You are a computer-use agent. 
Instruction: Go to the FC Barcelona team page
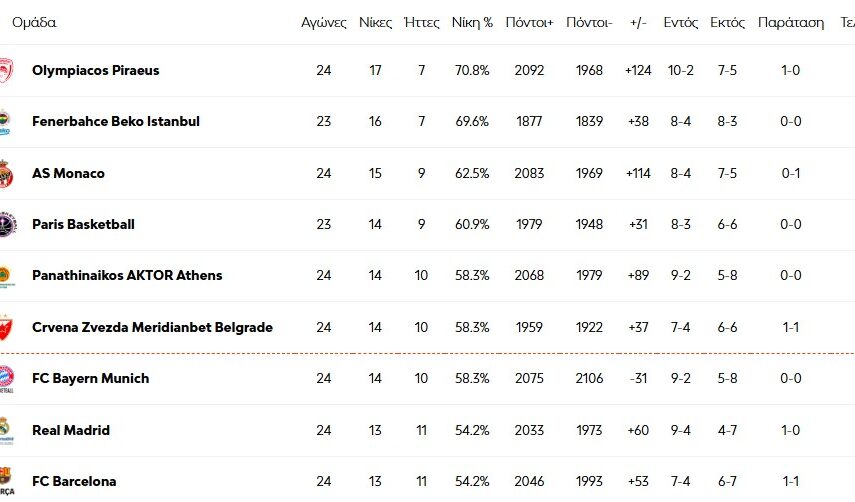coord(74,482)
